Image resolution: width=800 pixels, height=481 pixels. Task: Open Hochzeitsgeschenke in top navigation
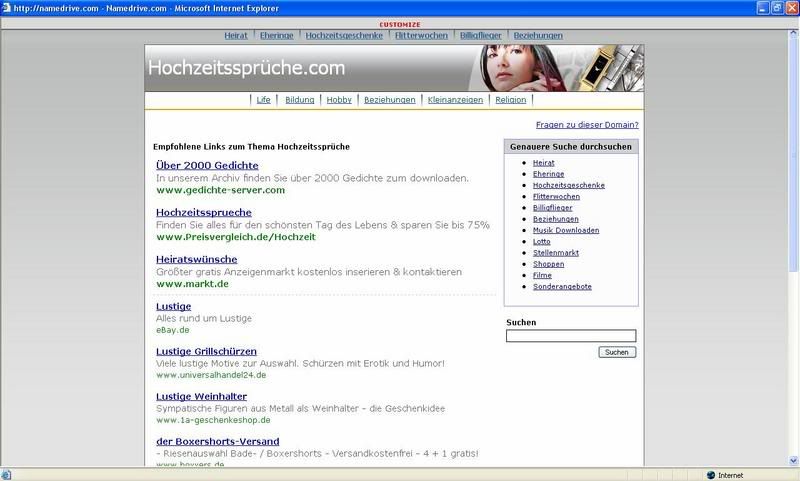tap(344, 35)
